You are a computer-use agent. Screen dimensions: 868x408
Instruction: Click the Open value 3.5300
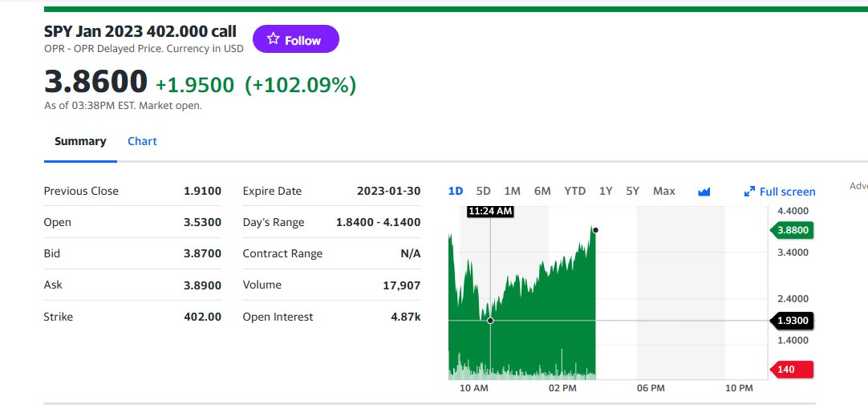pyautogui.click(x=203, y=223)
